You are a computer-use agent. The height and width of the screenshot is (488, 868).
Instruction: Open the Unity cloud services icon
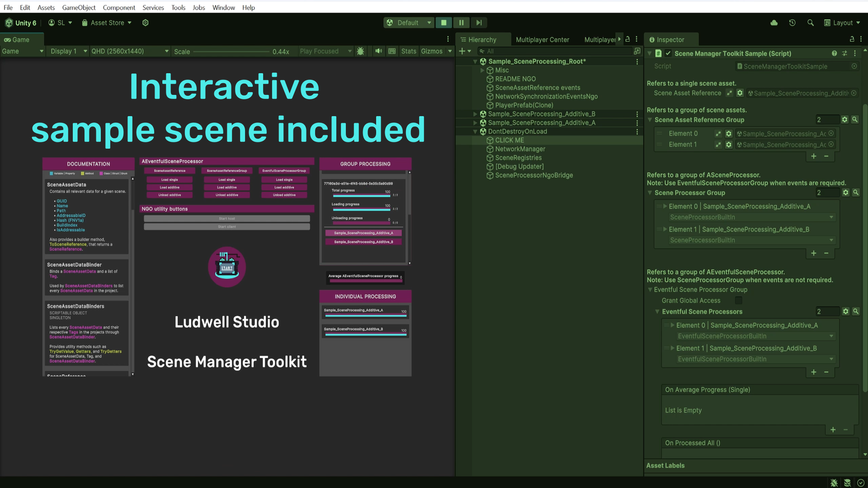[x=774, y=23]
